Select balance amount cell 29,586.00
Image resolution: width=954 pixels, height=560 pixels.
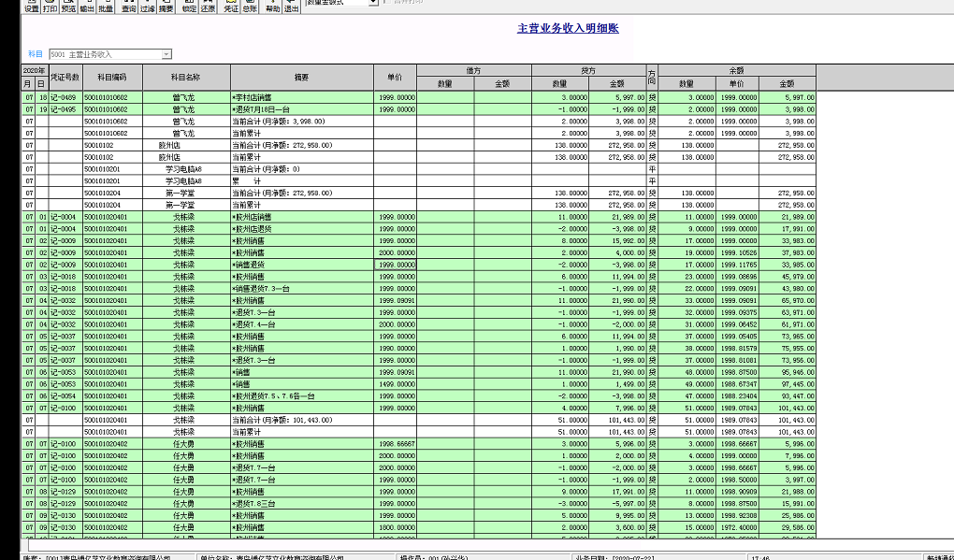tap(788, 528)
